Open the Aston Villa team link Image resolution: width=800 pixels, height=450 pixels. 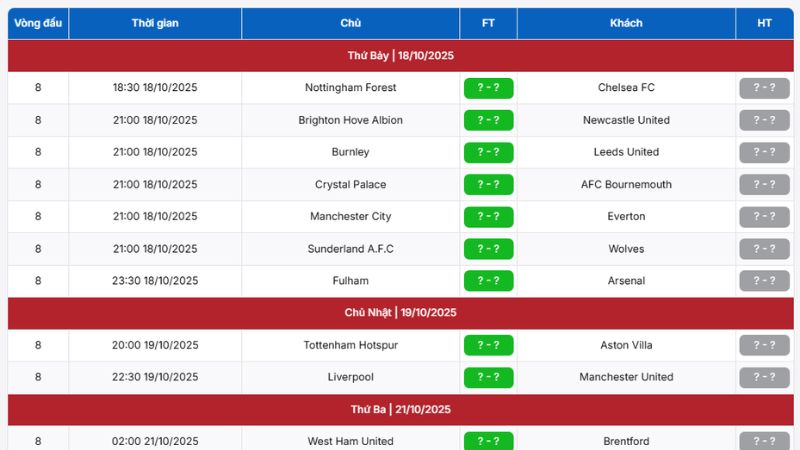626,345
